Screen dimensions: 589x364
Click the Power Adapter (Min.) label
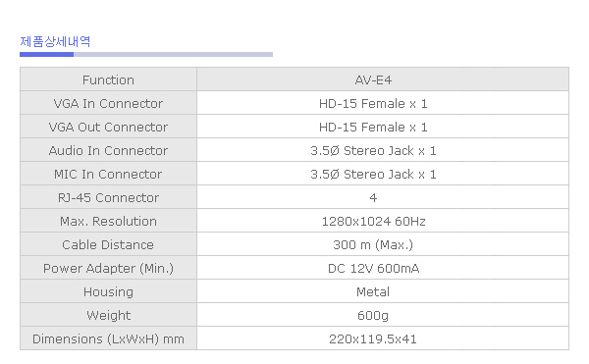click(109, 268)
